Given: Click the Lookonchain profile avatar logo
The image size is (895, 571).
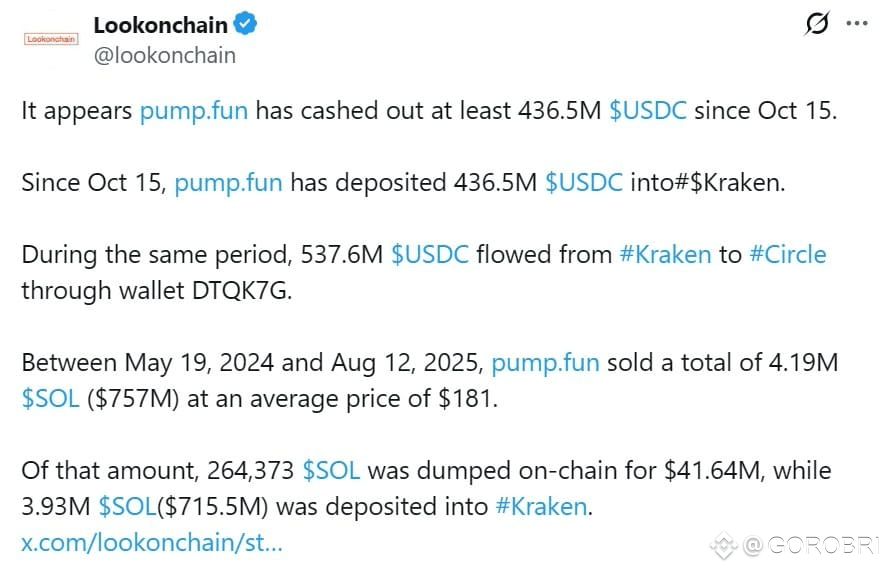Looking at the screenshot, I should coord(51,39).
